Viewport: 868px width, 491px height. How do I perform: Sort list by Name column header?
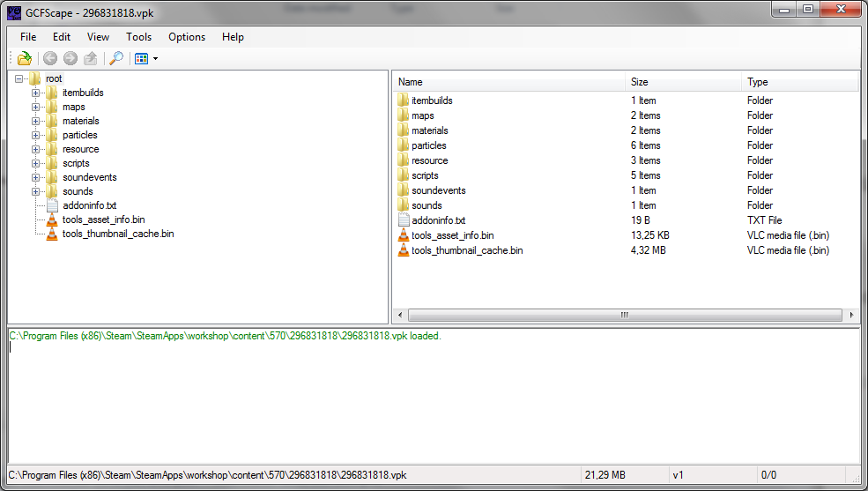pyautogui.click(x=508, y=82)
